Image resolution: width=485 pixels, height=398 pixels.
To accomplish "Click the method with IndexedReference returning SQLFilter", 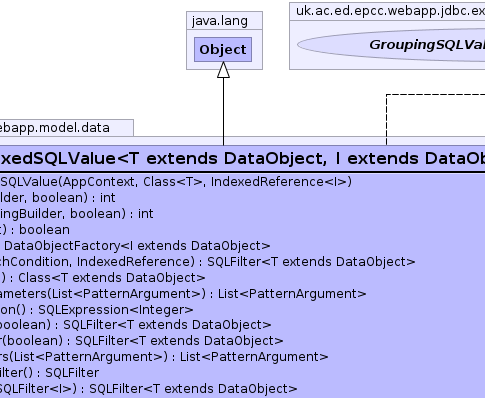I will pyautogui.click(x=207, y=262).
